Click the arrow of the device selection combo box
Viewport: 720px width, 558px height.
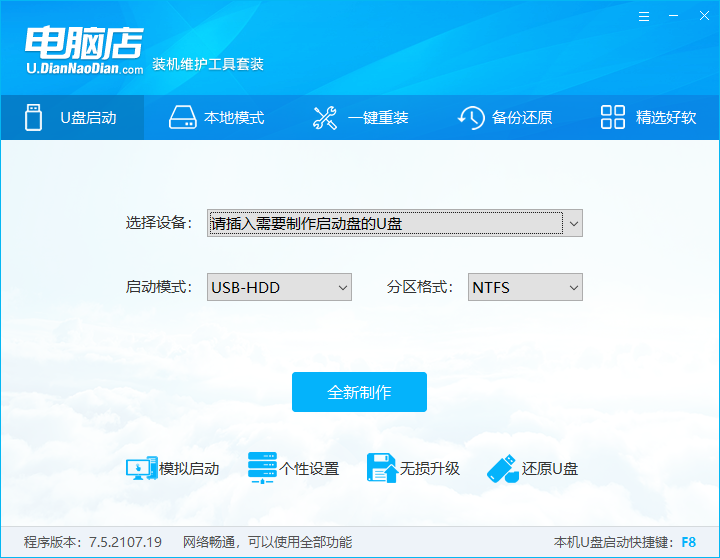pos(574,224)
